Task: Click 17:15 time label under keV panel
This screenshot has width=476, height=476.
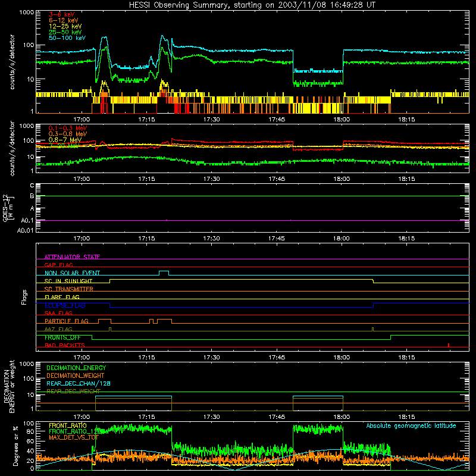Action: [x=146, y=120]
